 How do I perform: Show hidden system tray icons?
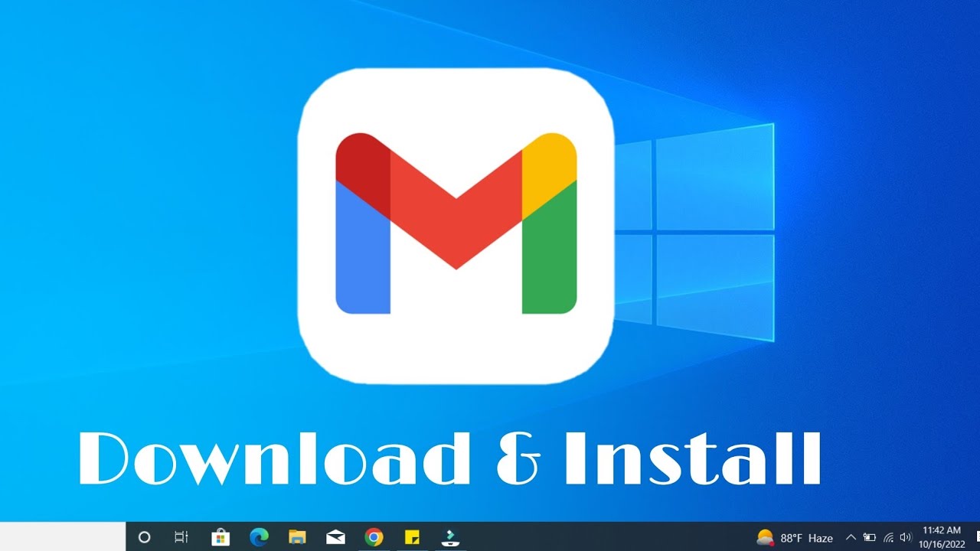click(x=851, y=537)
